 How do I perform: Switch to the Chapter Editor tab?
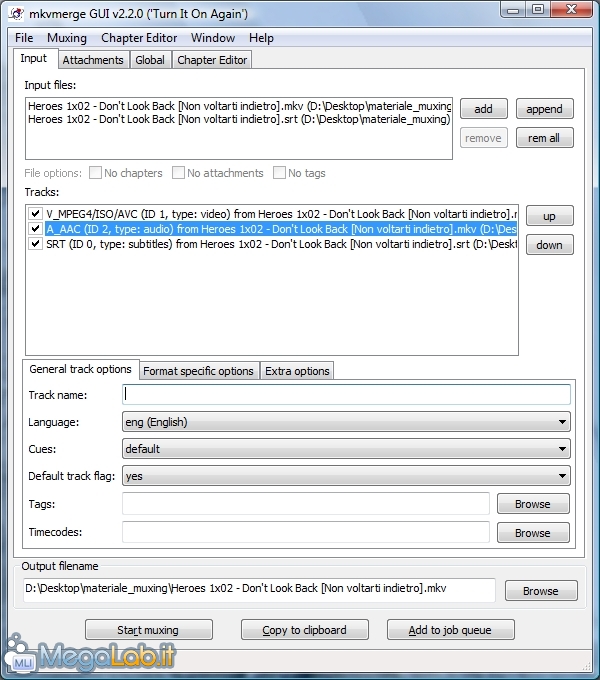[x=212, y=60]
